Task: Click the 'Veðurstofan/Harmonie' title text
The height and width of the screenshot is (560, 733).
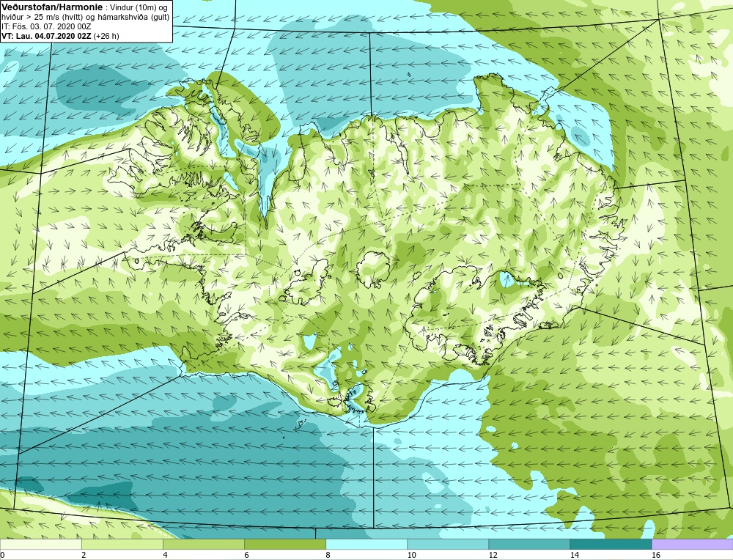Action: click(x=51, y=7)
